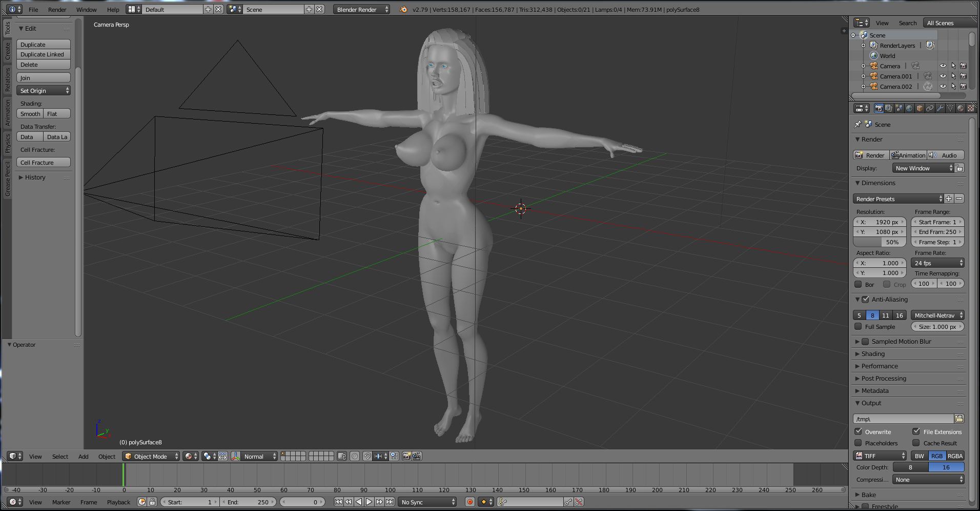This screenshot has width=980, height=511.
Task: Click the Join button
Action: pyautogui.click(x=44, y=77)
